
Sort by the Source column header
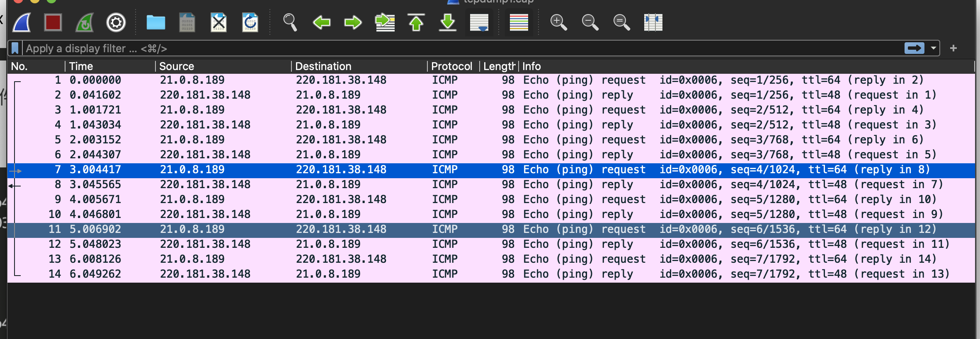(x=223, y=66)
